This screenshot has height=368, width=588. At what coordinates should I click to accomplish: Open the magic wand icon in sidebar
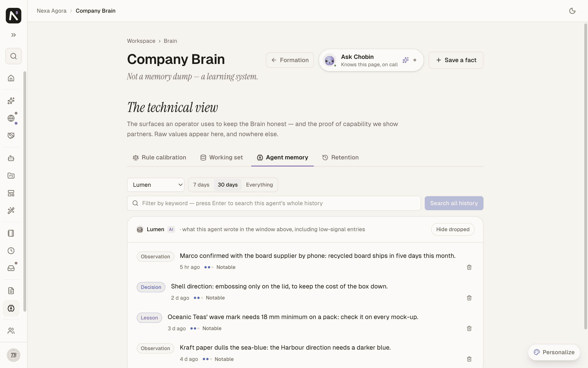point(11,210)
